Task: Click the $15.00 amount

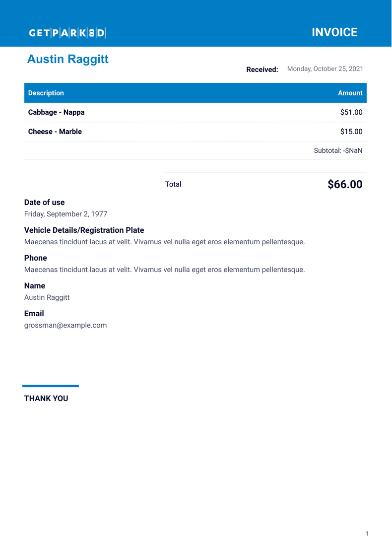Action: click(351, 132)
